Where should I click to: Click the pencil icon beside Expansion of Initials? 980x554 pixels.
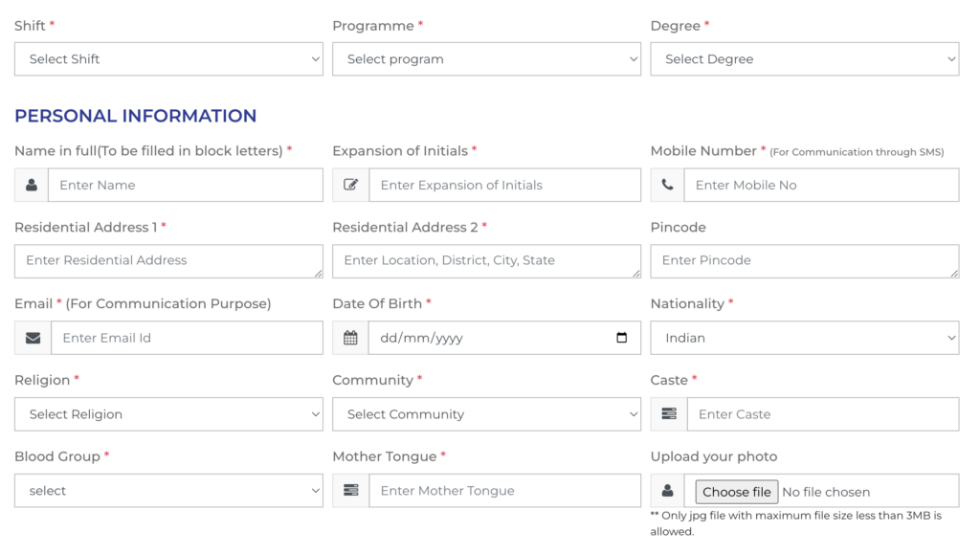pos(349,185)
